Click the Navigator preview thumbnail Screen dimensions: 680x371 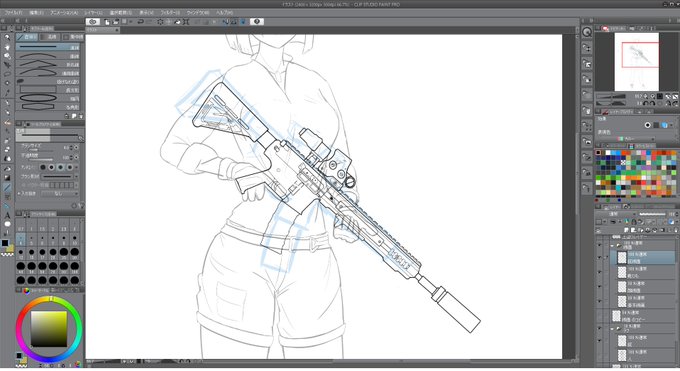tap(637, 61)
